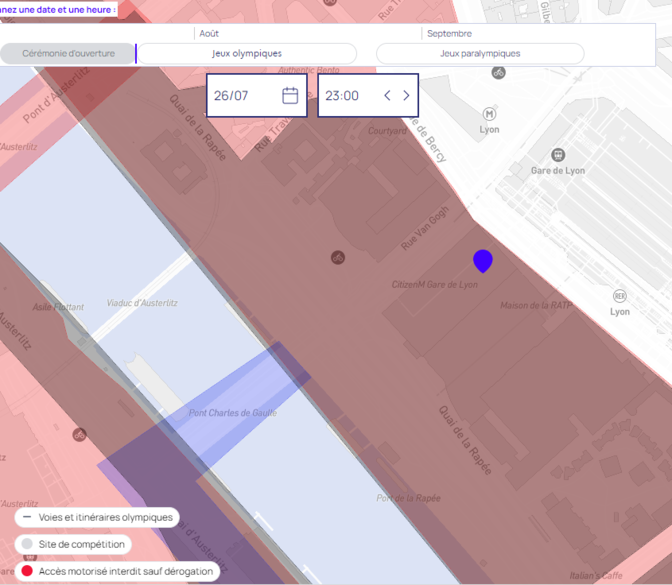Click the blue location pin marker
This screenshot has height=585, width=672.
(x=483, y=261)
